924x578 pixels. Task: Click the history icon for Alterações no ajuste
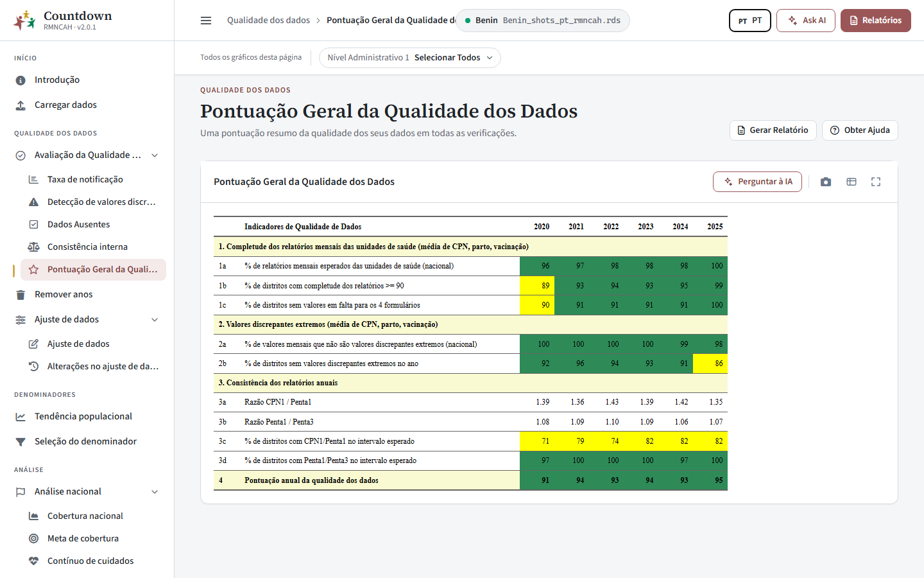pos(33,367)
